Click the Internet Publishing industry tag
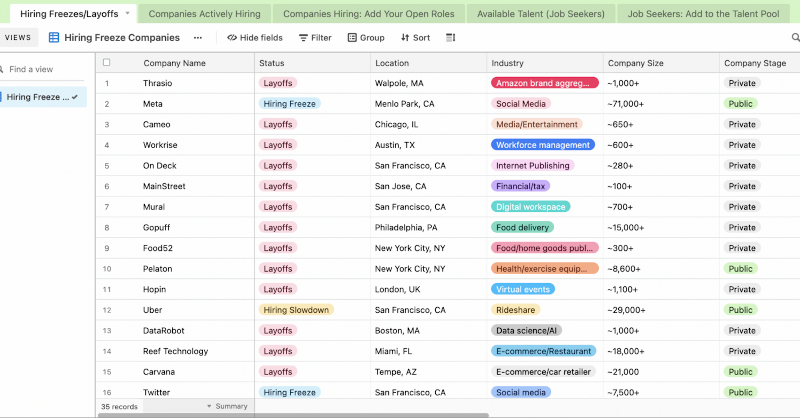Viewport: 800px width, 418px height. 533,165
